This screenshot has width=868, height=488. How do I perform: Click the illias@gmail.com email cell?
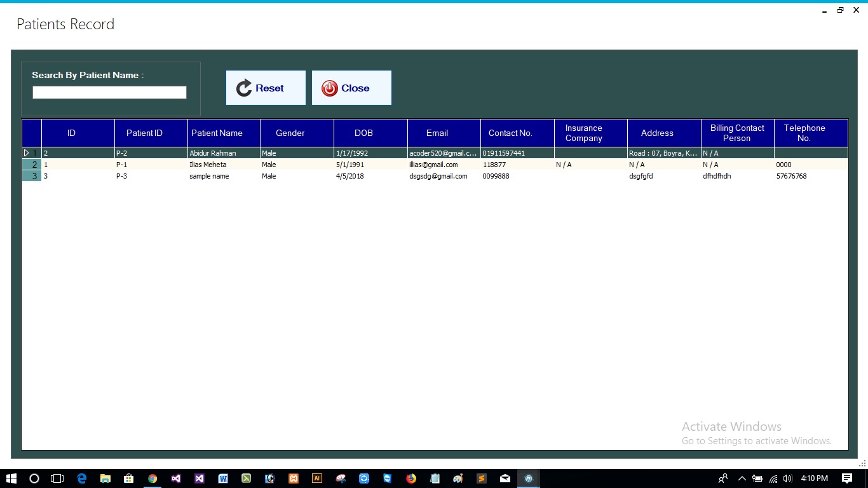(x=444, y=165)
